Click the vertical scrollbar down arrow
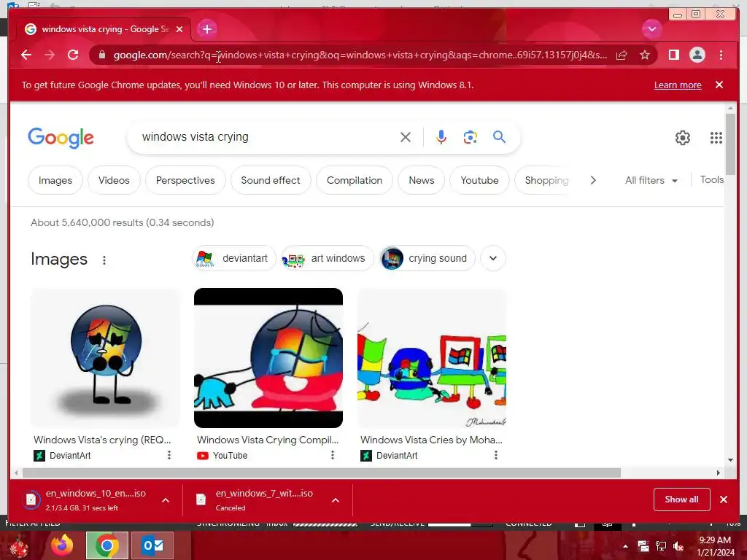 (x=730, y=460)
